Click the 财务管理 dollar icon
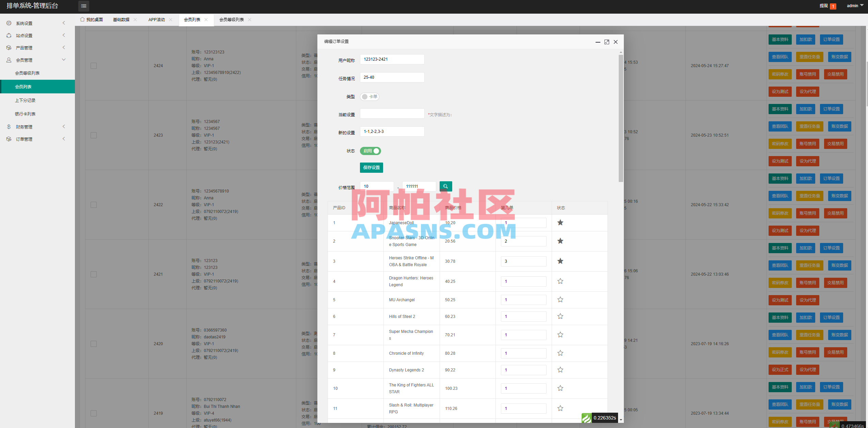The height and width of the screenshot is (428, 868). pos(9,126)
